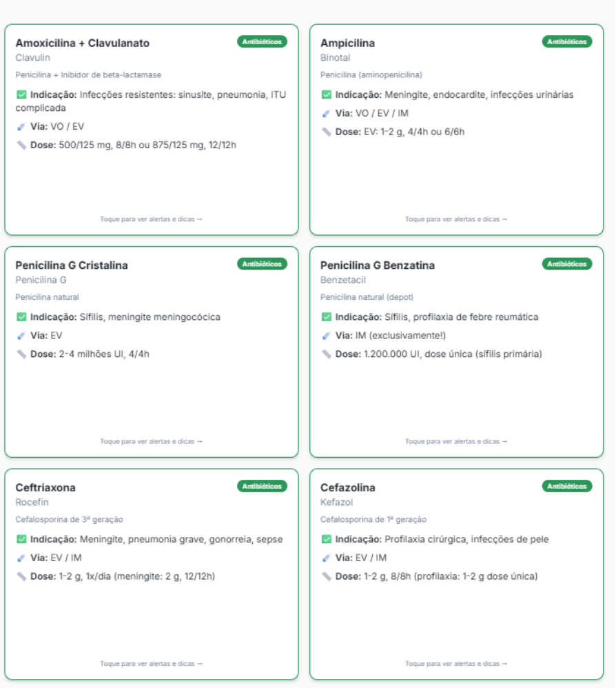Show alerts and tips for Ampicilina
This screenshot has width=616, height=688.
pos(456,219)
